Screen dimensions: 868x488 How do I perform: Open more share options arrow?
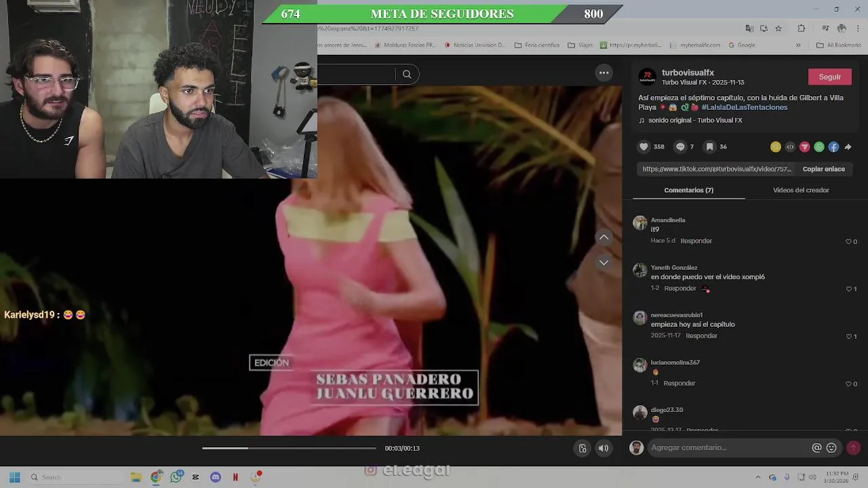point(848,146)
